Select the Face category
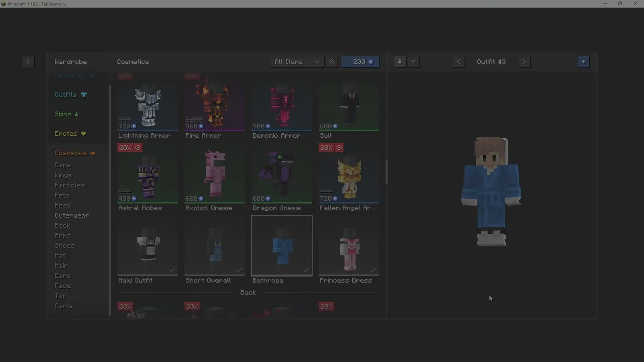Screen dimensions: 644x362 point(62,286)
